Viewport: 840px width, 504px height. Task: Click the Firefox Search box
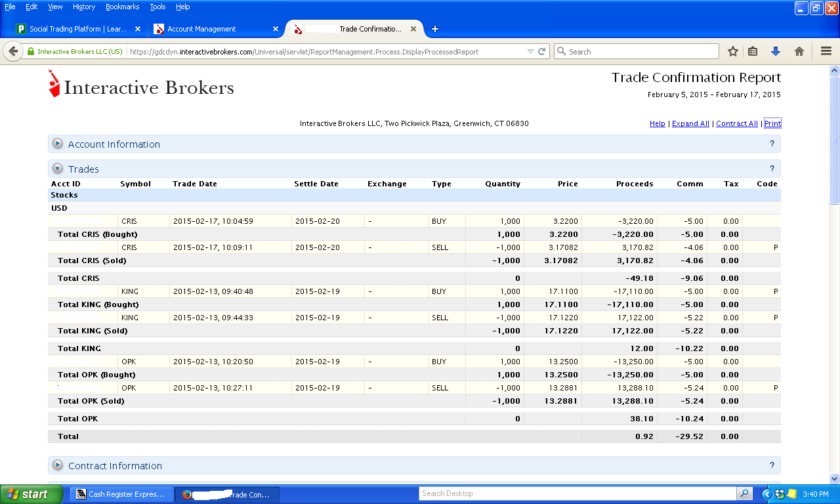pos(637,51)
